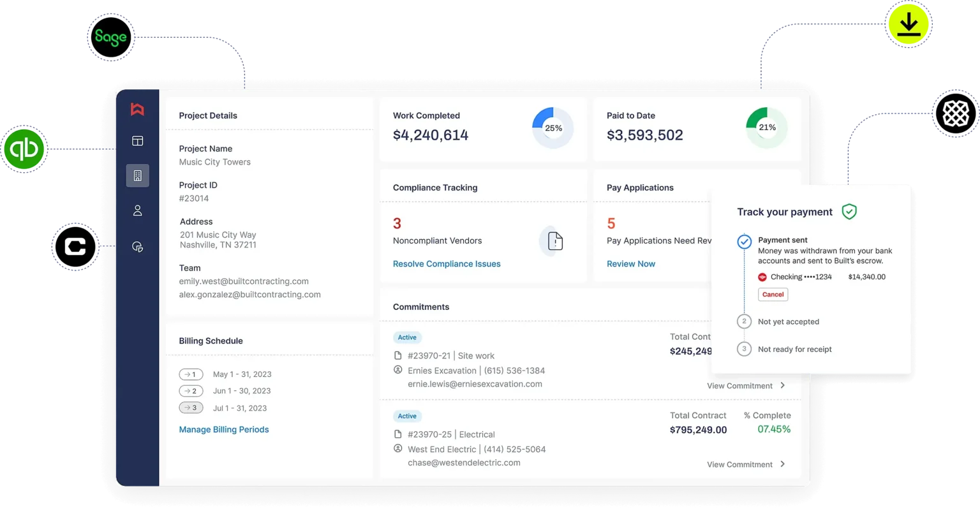Screen dimensions: 980x521
Task: Click the email ernie.lewis@erniesexcavation.com
Action: pos(475,384)
